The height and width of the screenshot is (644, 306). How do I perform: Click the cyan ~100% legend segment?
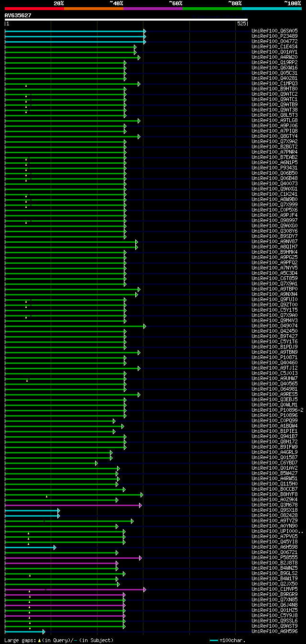point(272,8)
